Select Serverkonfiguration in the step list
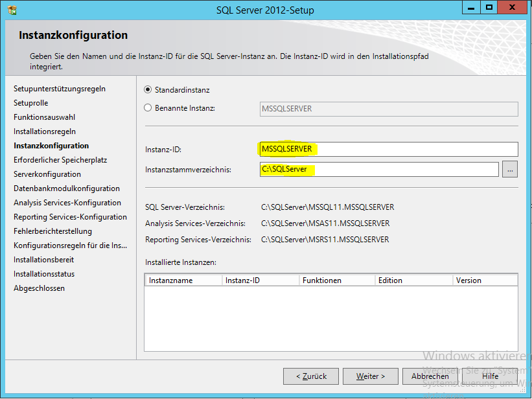 pyautogui.click(x=47, y=174)
